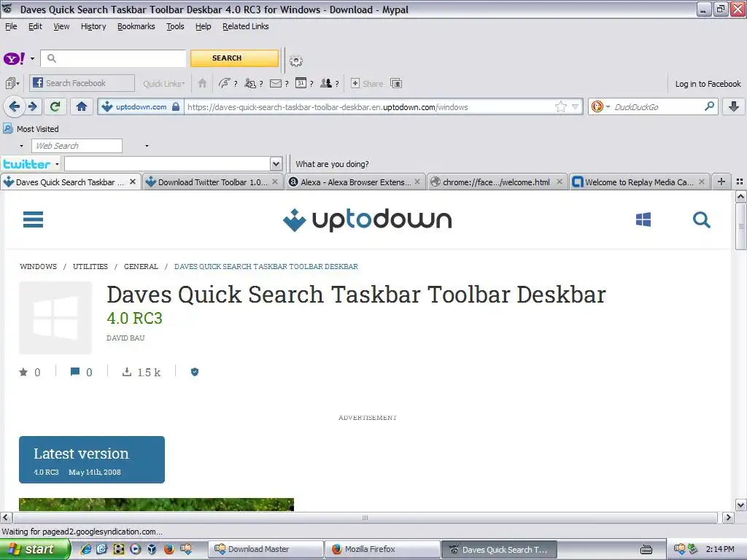Screen dimensions: 747x560
Task: Open the Related Links menu
Action: click(x=245, y=27)
